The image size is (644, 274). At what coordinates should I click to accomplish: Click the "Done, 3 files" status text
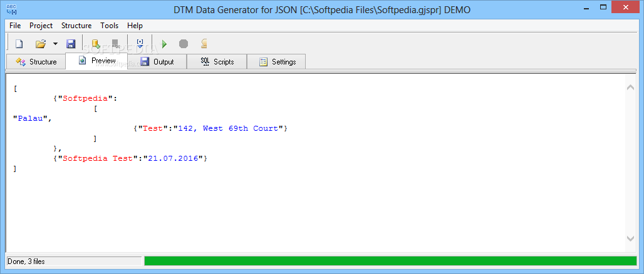point(26,261)
